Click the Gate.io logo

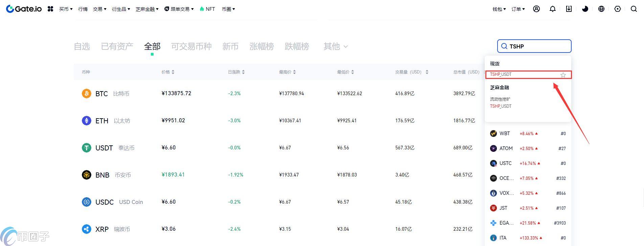pyautogui.click(x=24, y=9)
